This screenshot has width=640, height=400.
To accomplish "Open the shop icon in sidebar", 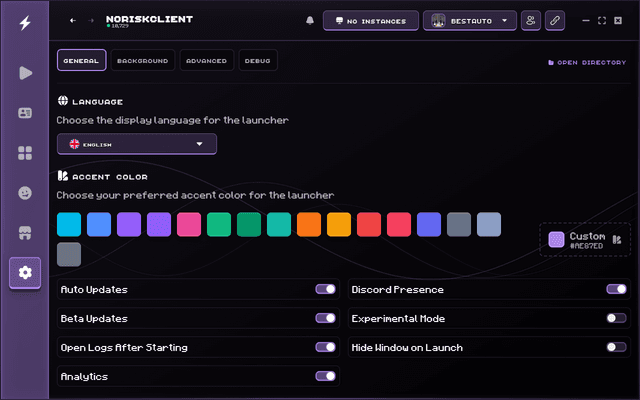I will (x=25, y=233).
